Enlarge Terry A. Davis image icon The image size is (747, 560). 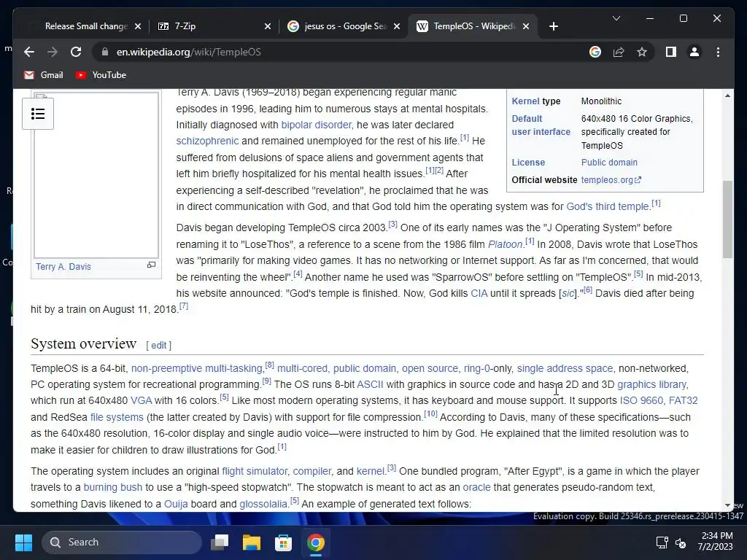152,265
